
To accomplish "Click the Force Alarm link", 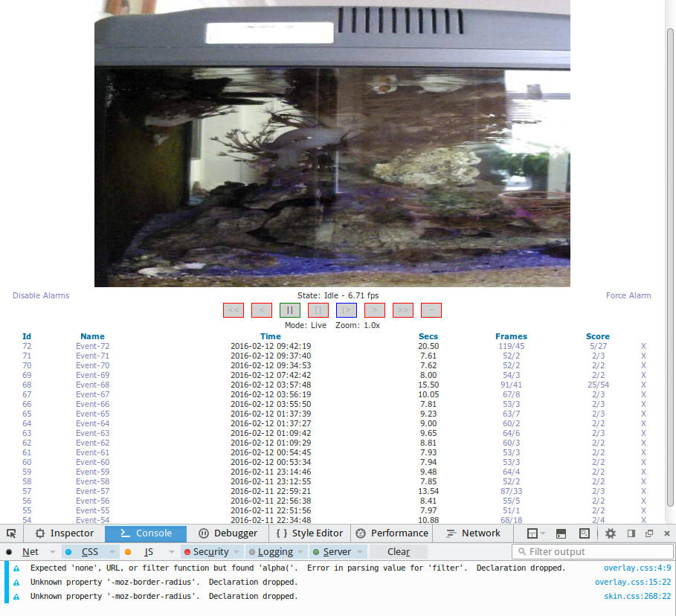I will (x=628, y=295).
